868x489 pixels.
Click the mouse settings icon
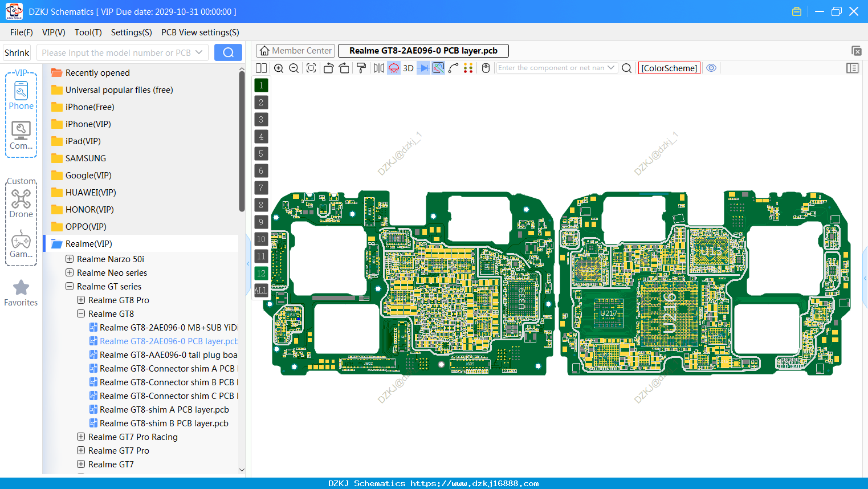[x=486, y=68]
